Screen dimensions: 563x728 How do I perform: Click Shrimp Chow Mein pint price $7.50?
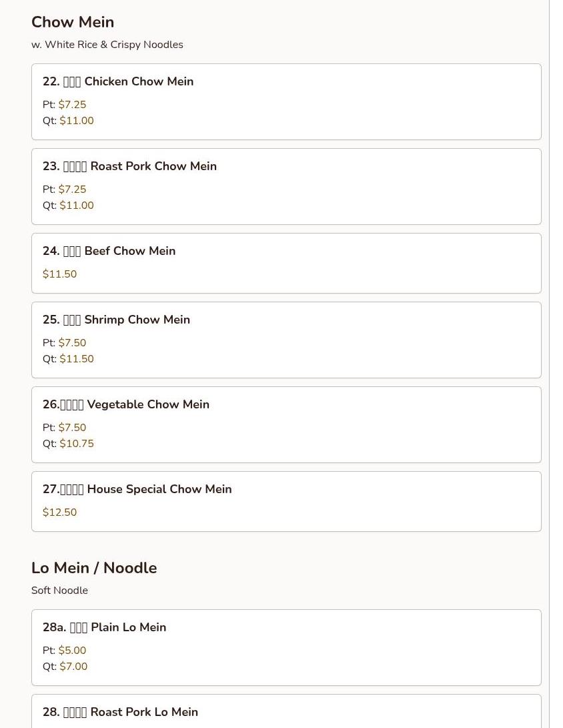pyautogui.click(x=72, y=342)
